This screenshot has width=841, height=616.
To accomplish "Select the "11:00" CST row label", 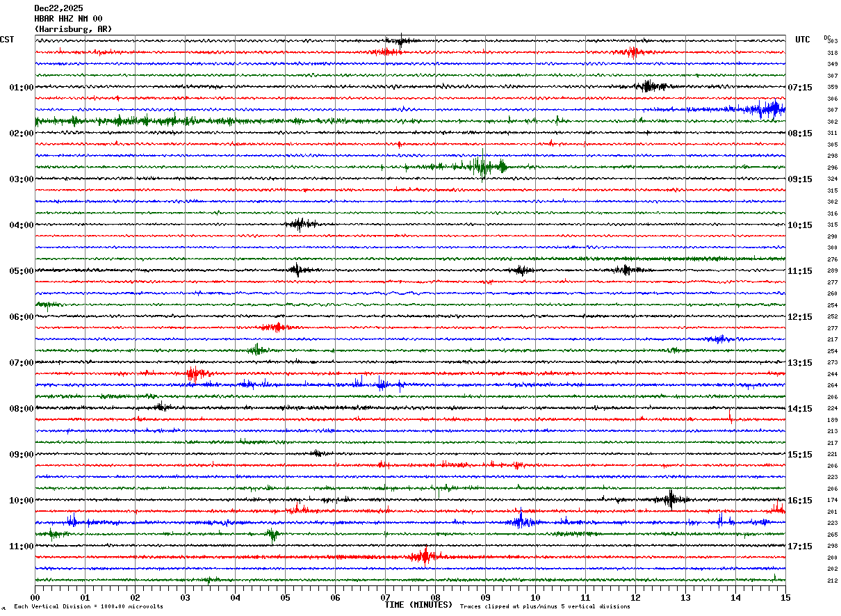I will coord(22,546).
